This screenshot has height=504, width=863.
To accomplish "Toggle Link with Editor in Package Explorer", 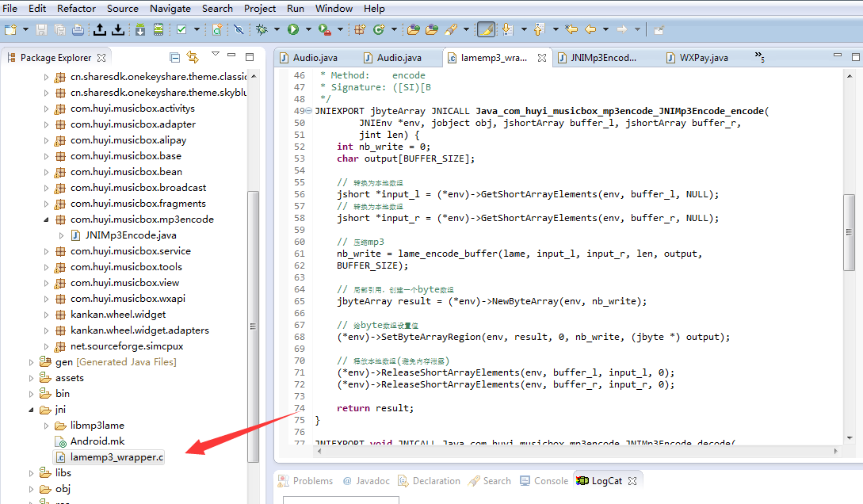I will (193, 57).
